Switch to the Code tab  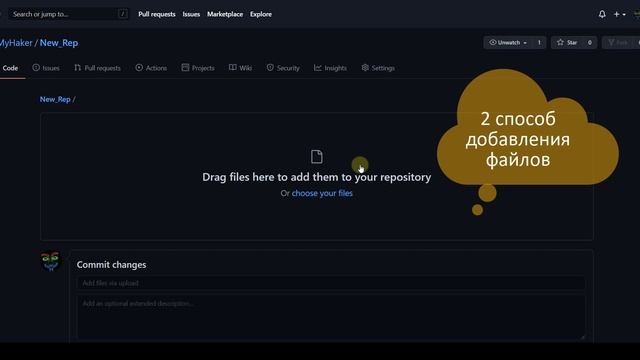click(10, 68)
